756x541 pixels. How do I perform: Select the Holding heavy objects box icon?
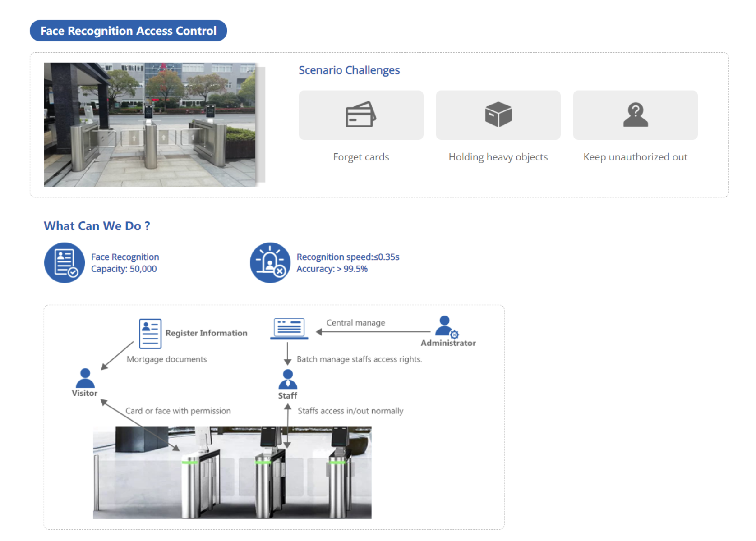click(x=498, y=115)
